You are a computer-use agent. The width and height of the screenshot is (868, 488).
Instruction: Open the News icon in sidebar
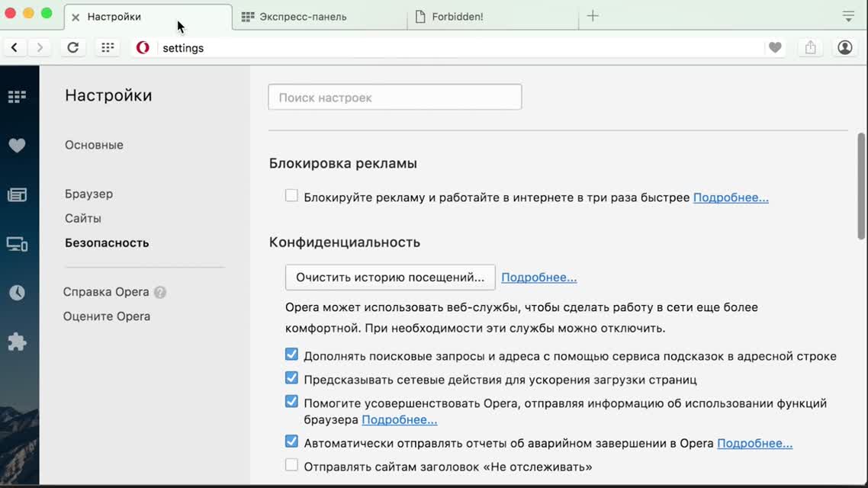pyautogui.click(x=17, y=194)
